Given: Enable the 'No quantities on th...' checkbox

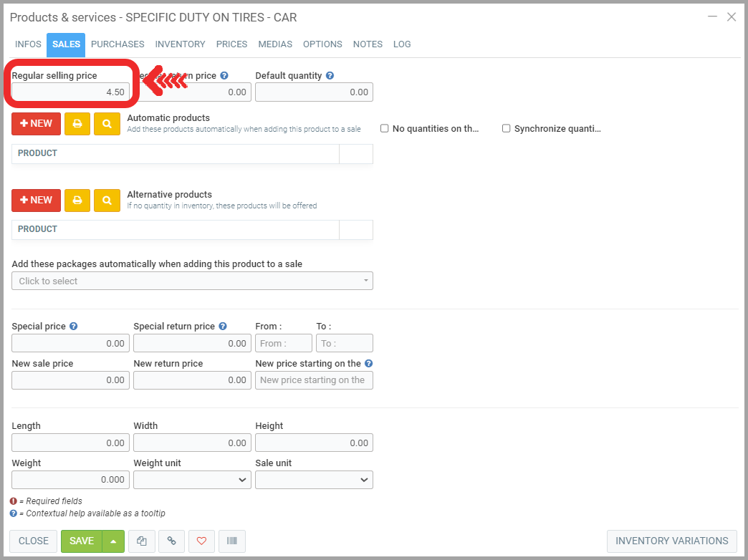Looking at the screenshot, I should coord(385,129).
